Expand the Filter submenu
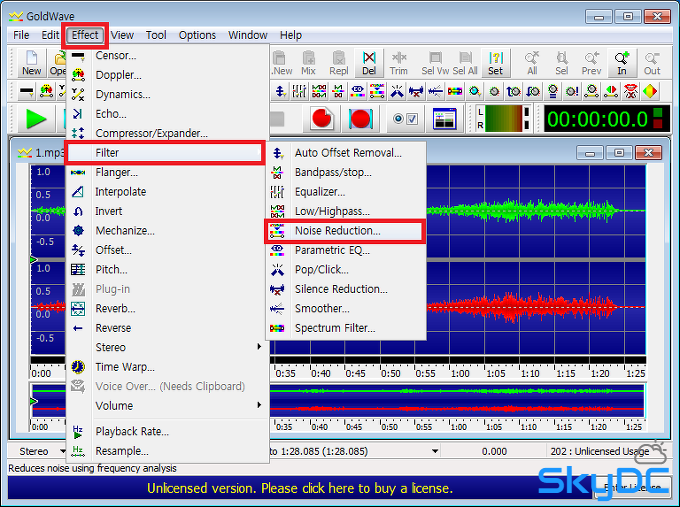The height and width of the screenshot is (507, 680). [165, 153]
